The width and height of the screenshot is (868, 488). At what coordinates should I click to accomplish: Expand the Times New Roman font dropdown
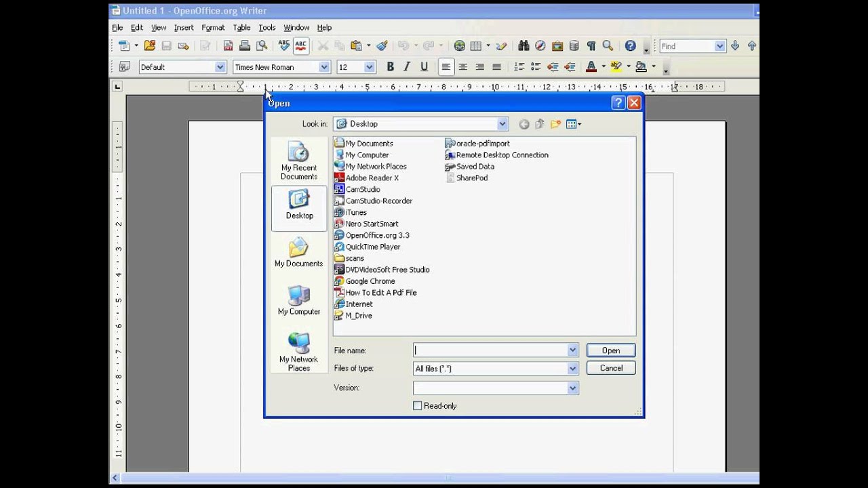pyautogui.click(x=324, y=67)
